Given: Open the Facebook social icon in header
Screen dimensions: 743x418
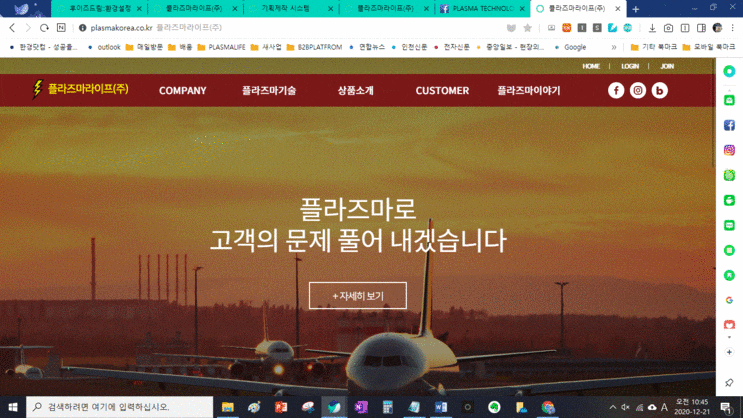Looking at the screenshot, I should pyautogui.click(x=616, y=91).
